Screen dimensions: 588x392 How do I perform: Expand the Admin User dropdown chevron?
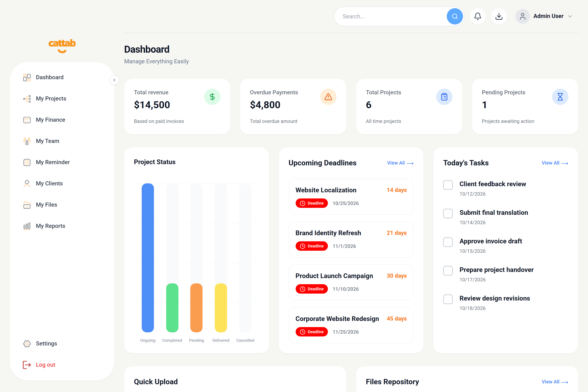click(570, 16)
